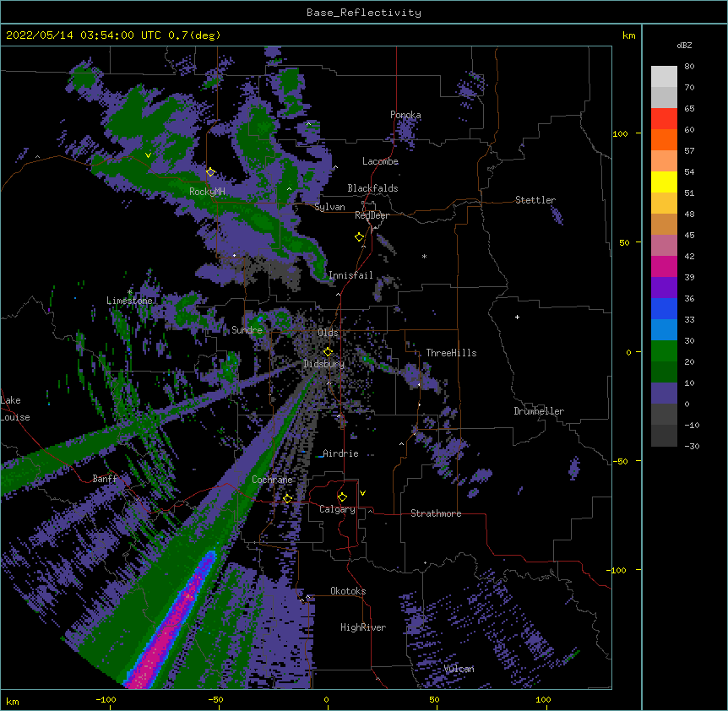Click the Drumheller label
Screen dimensions: 728x711
coord(539,411)
